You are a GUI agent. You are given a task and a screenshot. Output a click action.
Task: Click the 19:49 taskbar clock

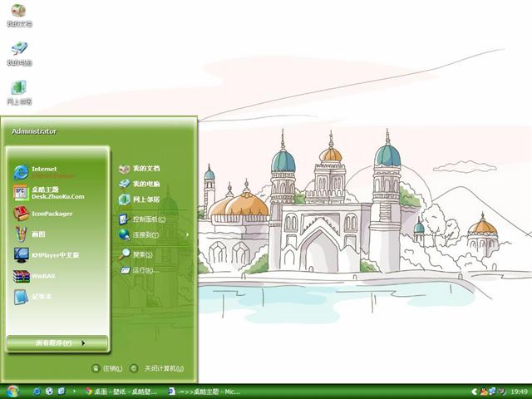click(519, 392)
